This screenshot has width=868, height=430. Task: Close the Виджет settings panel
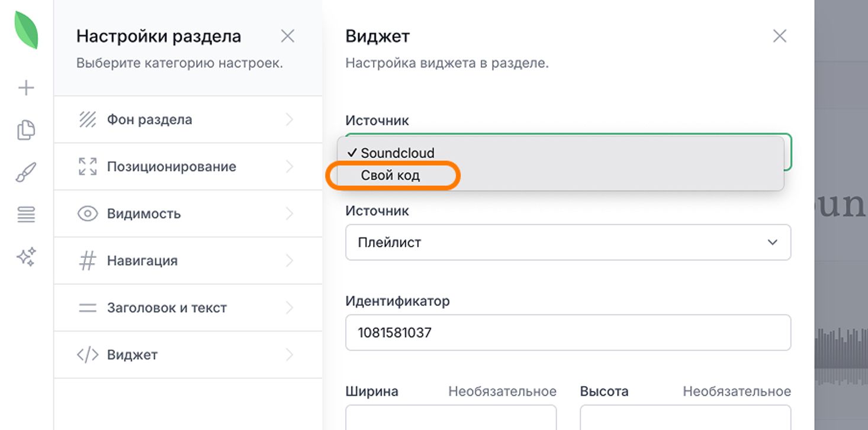[x=780, y=37]
